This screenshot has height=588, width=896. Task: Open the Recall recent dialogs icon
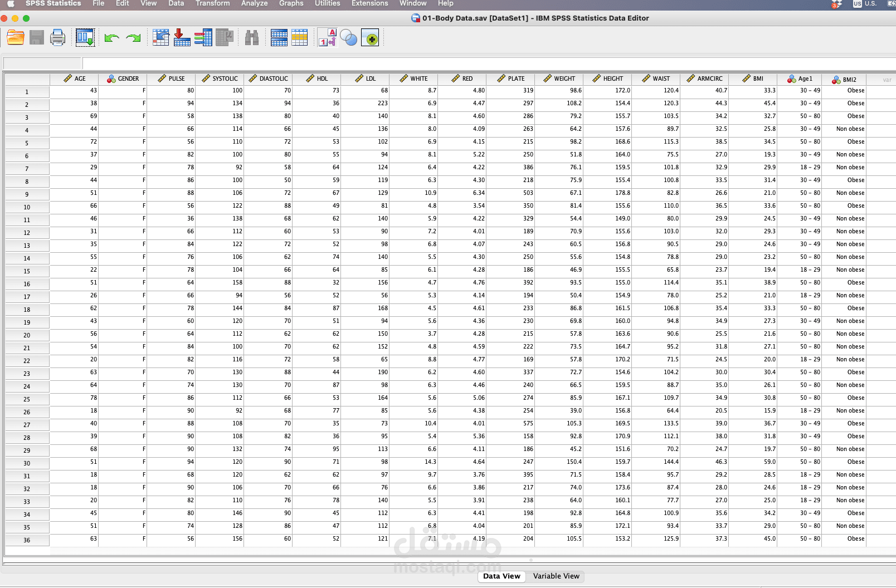(x=85, y=38)
